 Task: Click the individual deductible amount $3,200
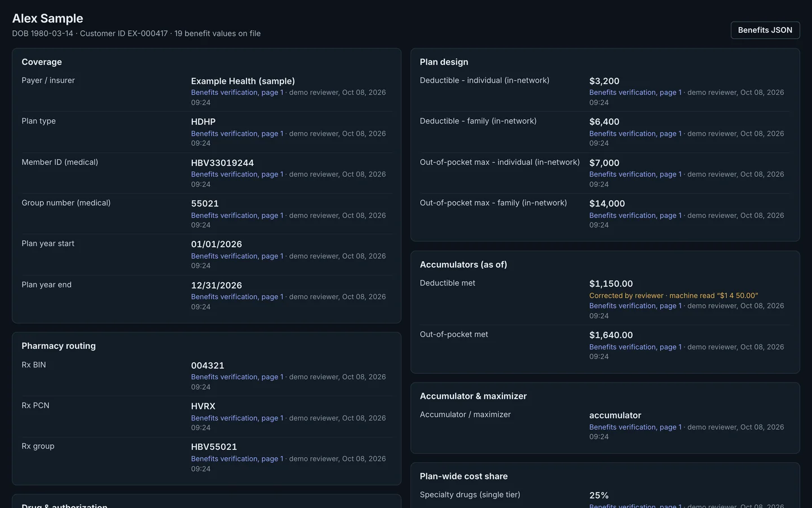(604, 81)
